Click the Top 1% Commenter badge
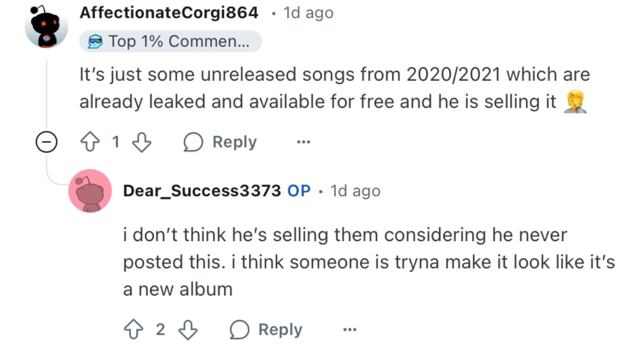Viewport: 644px width, 362px height. 171,41
